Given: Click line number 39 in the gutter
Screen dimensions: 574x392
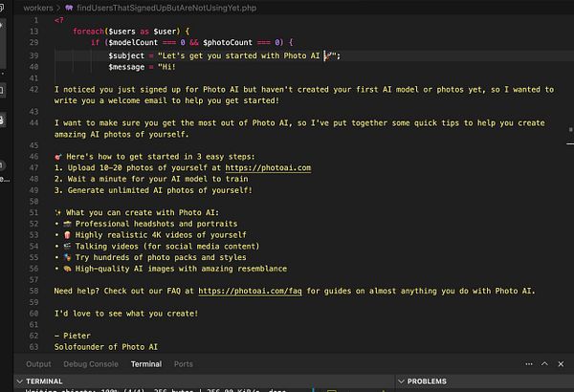Looking at the screenshot, I should (33, 55).
